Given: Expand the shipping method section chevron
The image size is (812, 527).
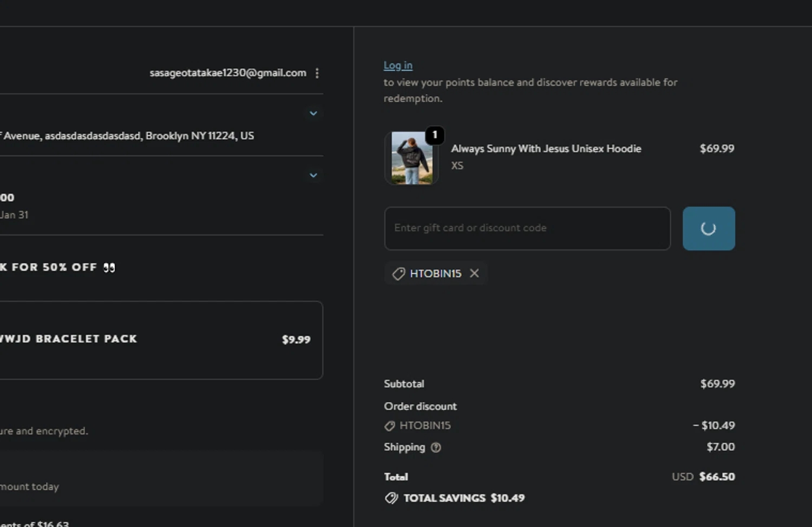Looking at the screenshot, I should click(313, 175).
